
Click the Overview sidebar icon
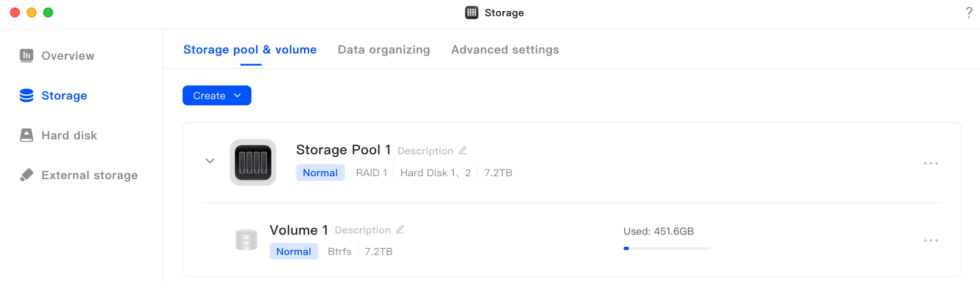[x=26, y=56]
